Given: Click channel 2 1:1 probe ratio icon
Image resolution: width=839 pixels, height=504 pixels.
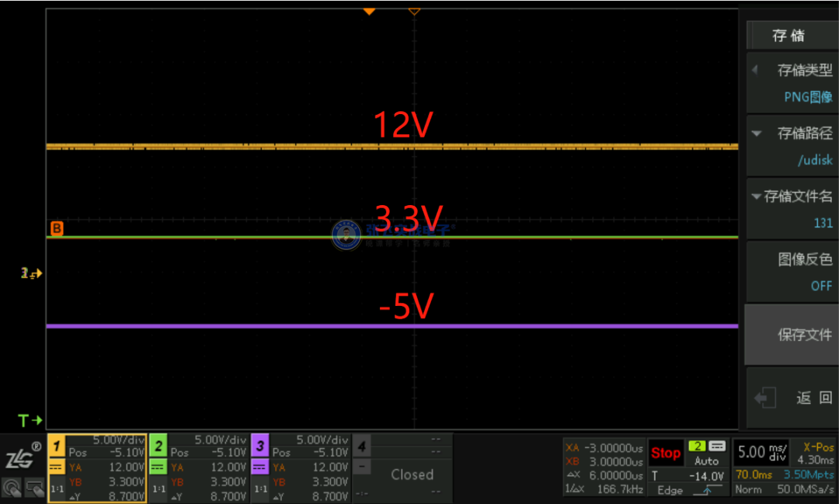Looking at the screenshot, I should coord(158,488).
